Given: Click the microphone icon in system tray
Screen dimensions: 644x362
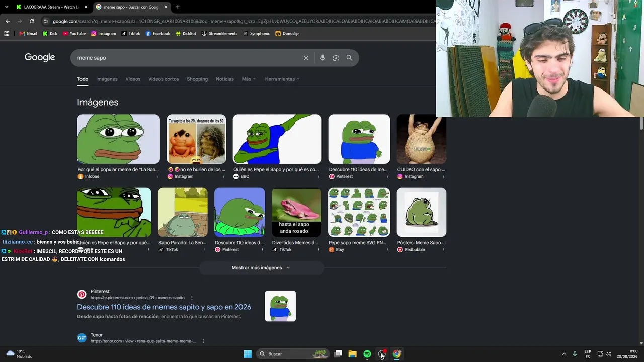Looking at the screenshot, I should 575,354.
